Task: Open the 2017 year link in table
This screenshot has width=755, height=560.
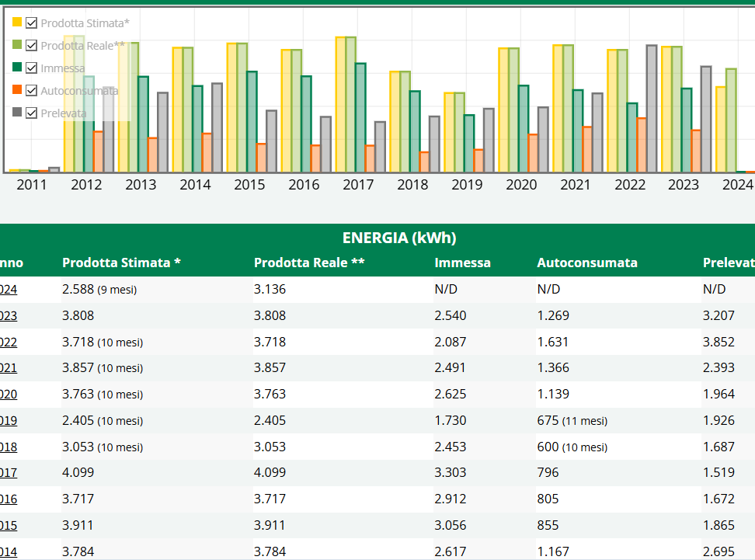Action: tap(9, 472)
